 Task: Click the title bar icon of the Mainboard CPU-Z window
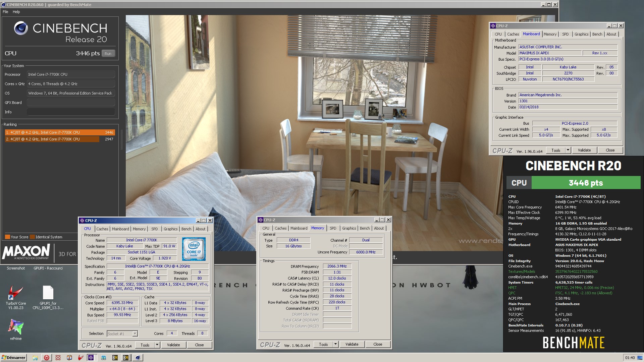(493, 26)
